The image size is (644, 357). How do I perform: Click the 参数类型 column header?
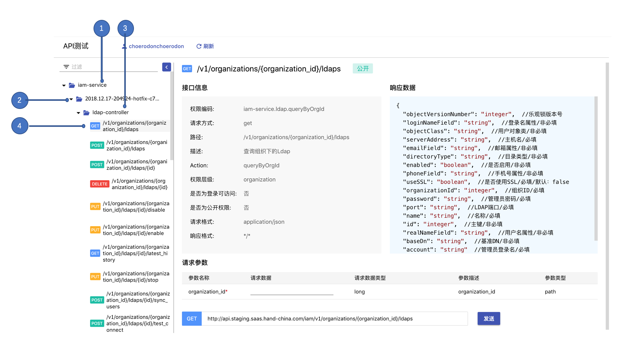(x=555, y=278)
